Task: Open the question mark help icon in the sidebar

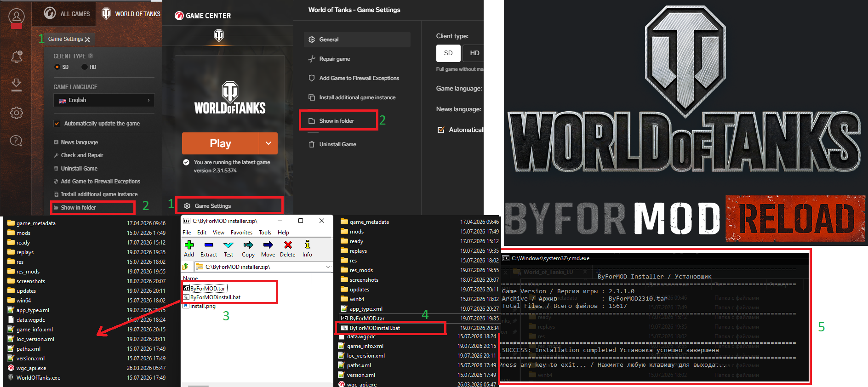Action: click(16, 140)
